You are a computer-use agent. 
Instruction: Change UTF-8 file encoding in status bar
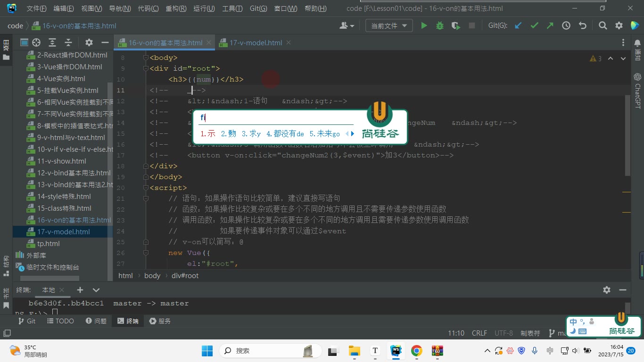(x=504, y=333)
